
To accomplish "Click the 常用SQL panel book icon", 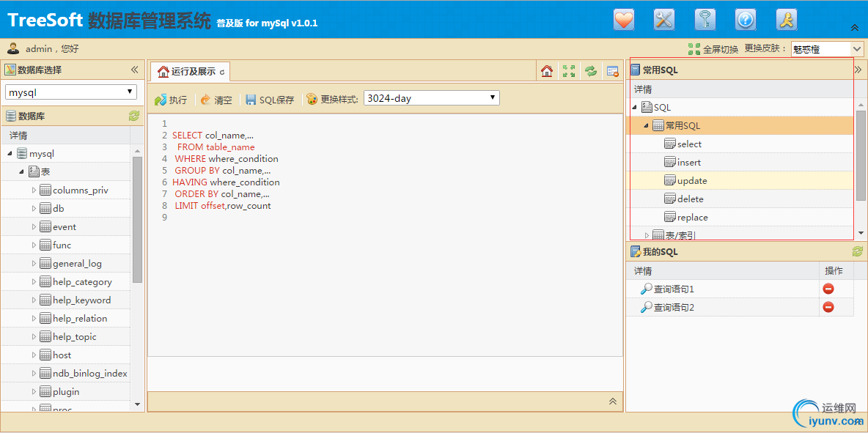I will click(x=635, y=70).
